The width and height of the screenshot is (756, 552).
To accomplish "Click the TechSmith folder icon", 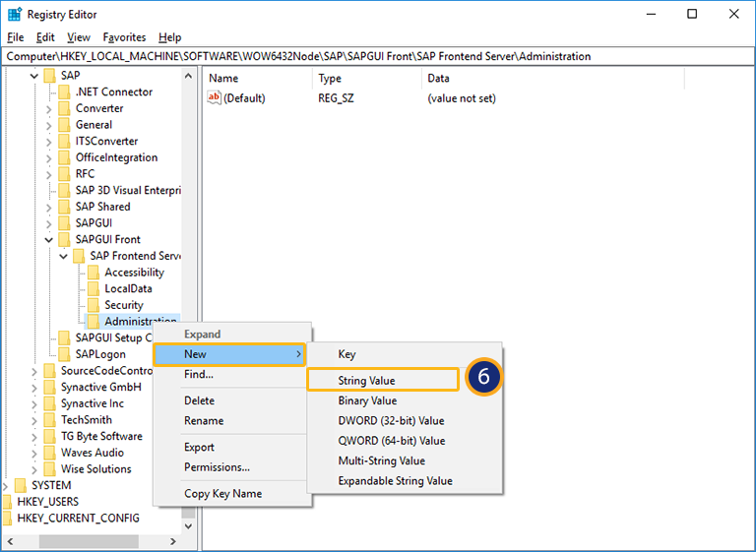I will point(49,420).
